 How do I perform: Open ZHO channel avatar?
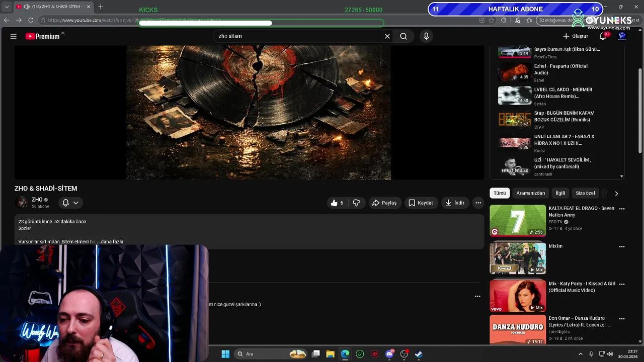(22, 203)
